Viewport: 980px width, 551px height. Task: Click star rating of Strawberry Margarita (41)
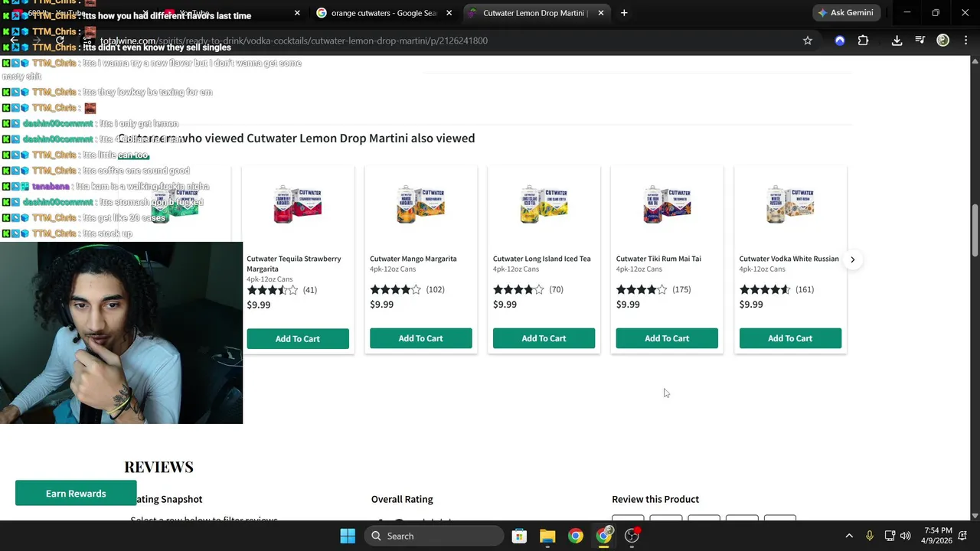[x=273, y=290]
